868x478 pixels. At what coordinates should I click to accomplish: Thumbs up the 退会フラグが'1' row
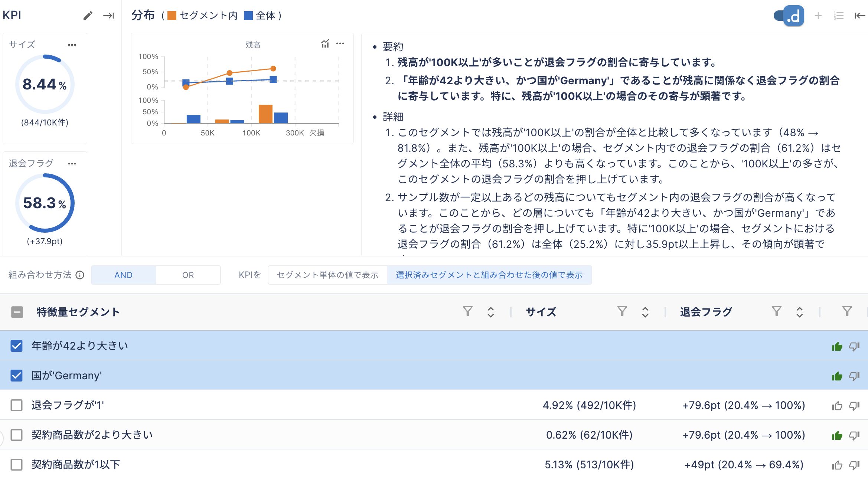point(837,406)
